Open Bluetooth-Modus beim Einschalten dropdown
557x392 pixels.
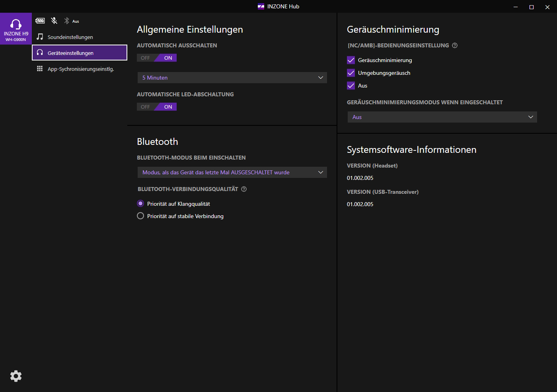click(232, 172)
